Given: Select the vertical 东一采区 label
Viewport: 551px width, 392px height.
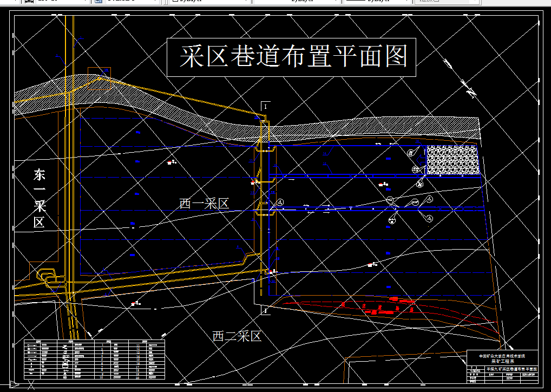Looking at the screenshot, I should click(39, 198).
